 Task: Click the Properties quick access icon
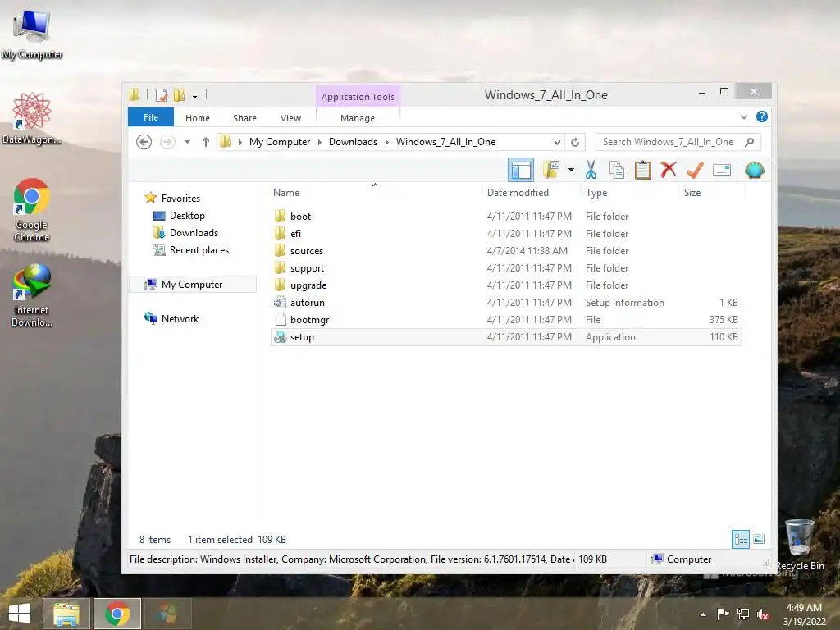(162, 95)
